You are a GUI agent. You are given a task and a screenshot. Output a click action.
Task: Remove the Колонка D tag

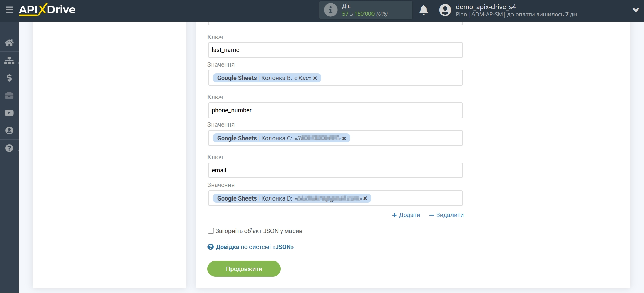[x=365, y=198]
